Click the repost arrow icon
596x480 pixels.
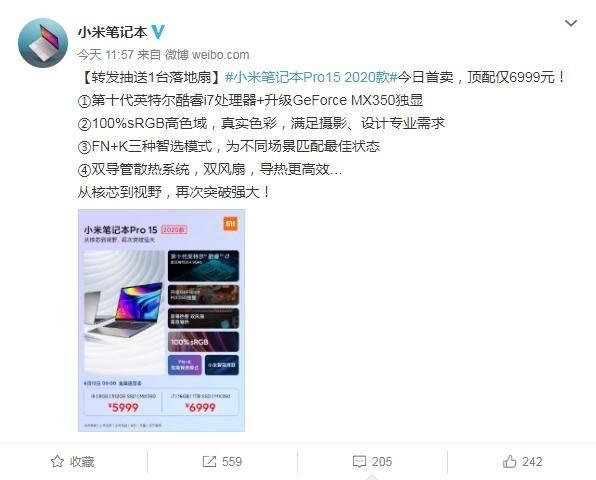pos(209,461)
